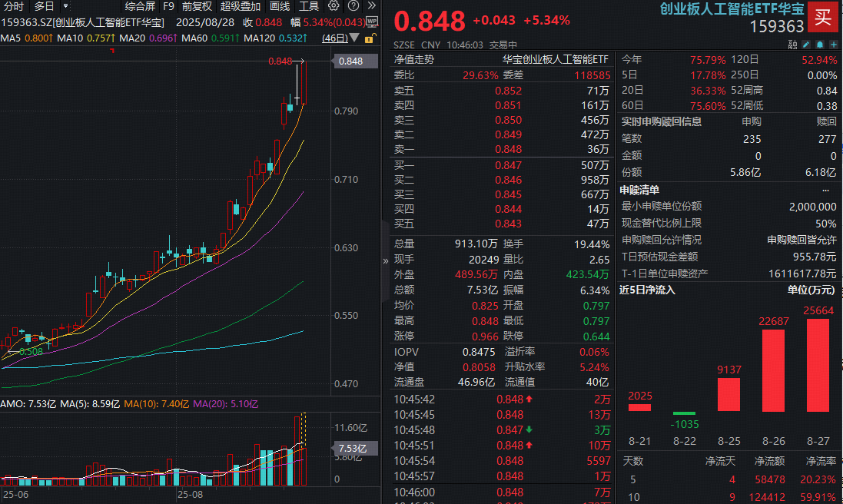Select the 多日 multi-day view
The width and height of the screenshot is (843, 504).
coord(45,6)
